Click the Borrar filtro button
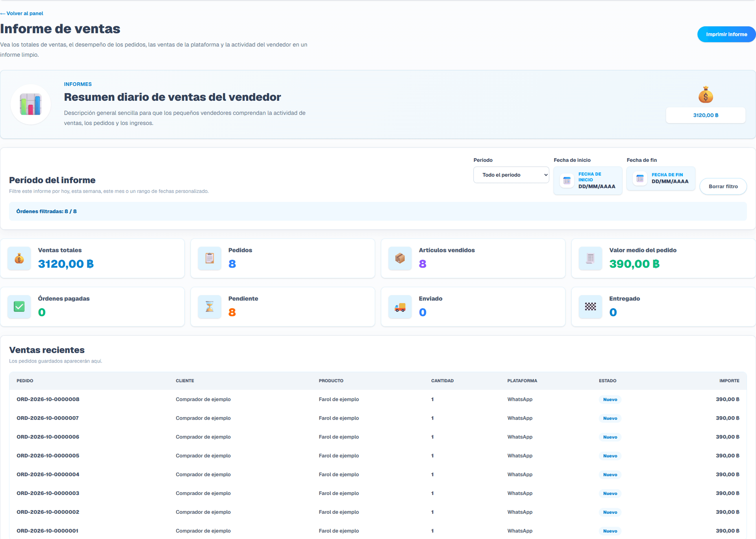This screenshot has width=756, height=539. point(723,186)
